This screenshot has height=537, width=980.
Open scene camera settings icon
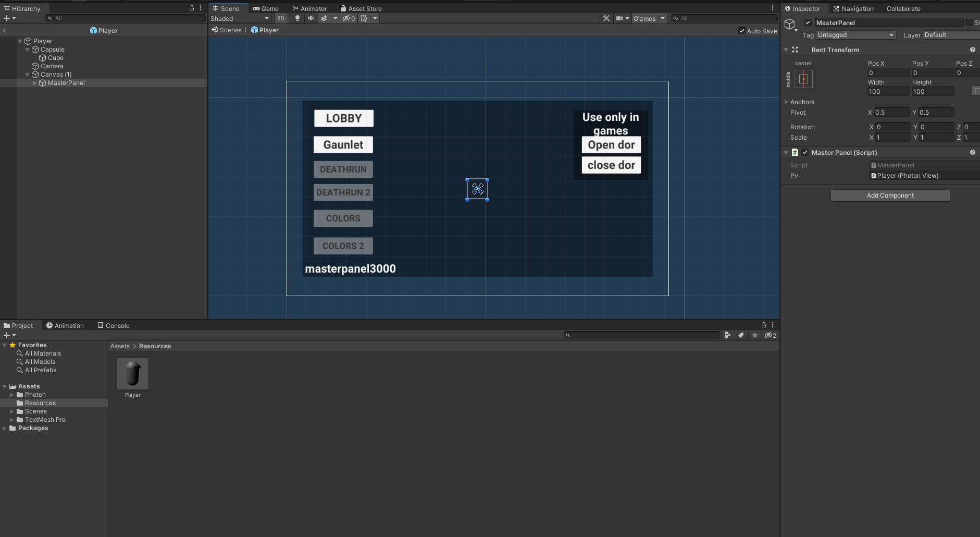point(619,18)
